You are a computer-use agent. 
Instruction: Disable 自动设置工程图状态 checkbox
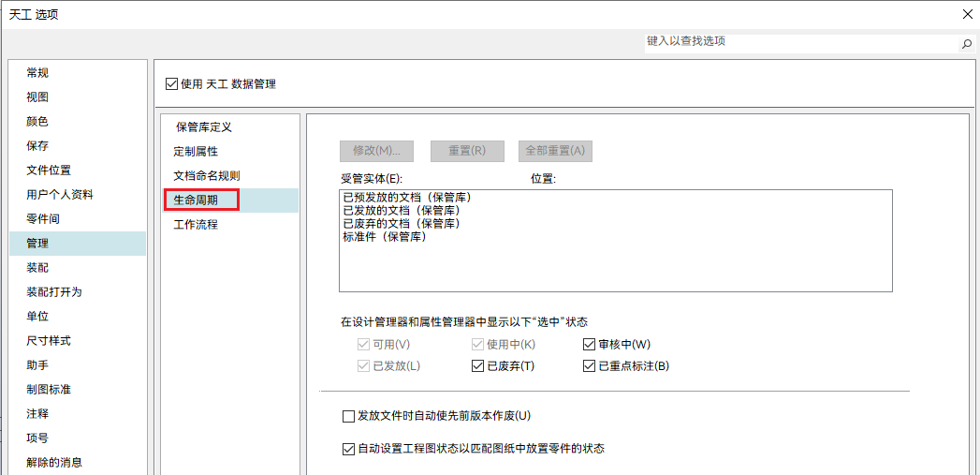pyautogui.click(x=349, y=449)
